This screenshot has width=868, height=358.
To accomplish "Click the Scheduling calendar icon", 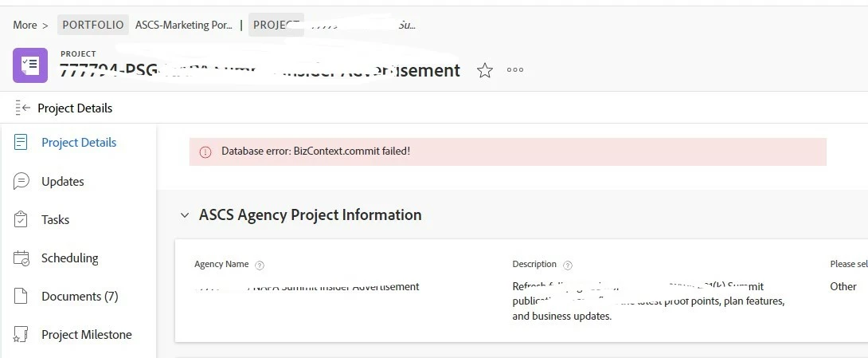I will [22, 258].
